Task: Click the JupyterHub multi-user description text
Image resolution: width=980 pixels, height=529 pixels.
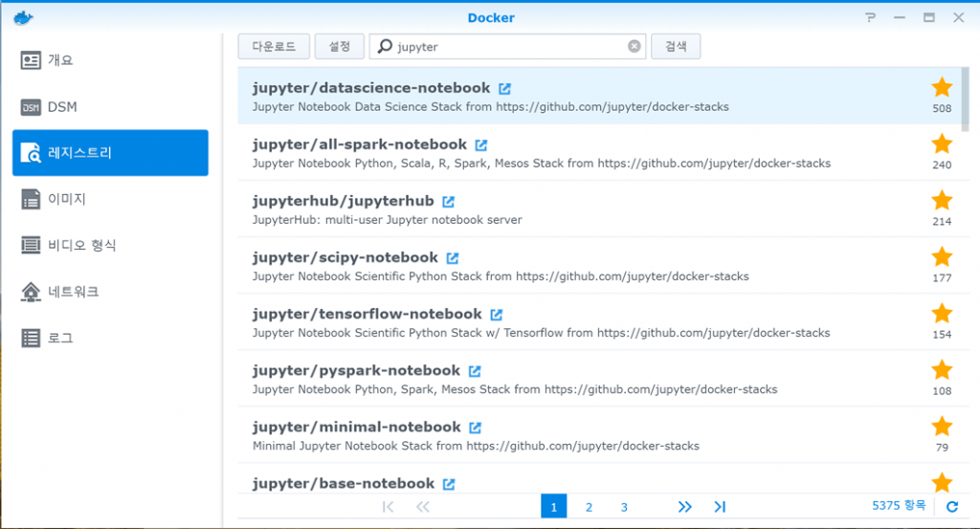Action: 387,220
